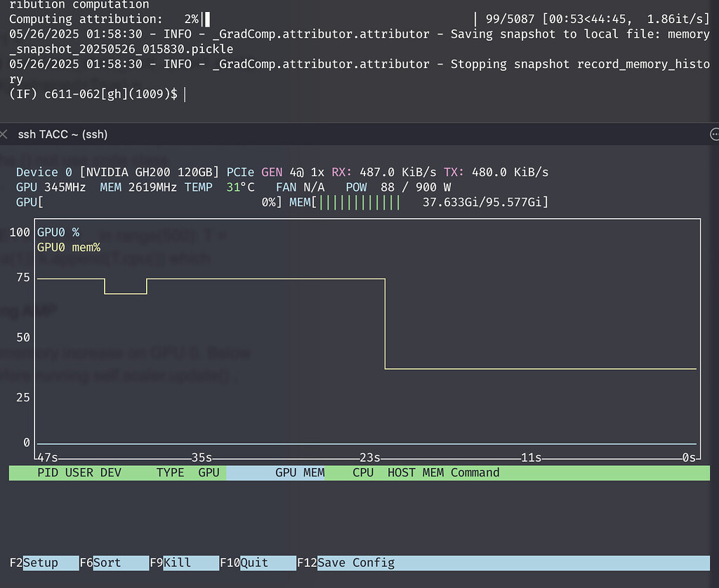Click F12 Save Config
Viewport: 719px width, 588px height.
(355, 563)
